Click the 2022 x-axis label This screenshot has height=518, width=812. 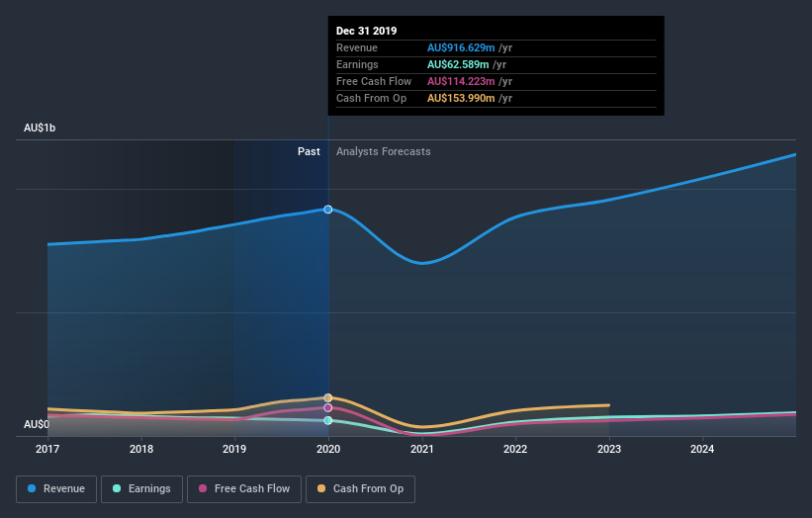(515, 449)
